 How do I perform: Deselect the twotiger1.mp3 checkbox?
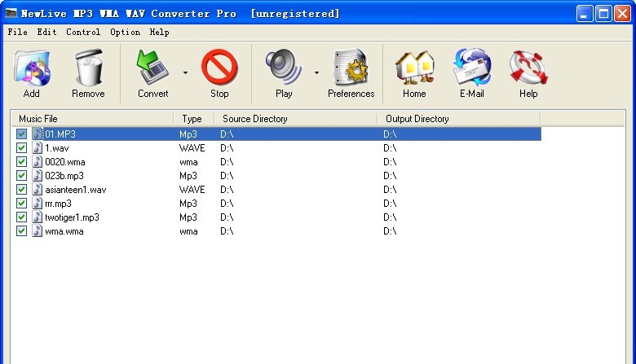22,217
